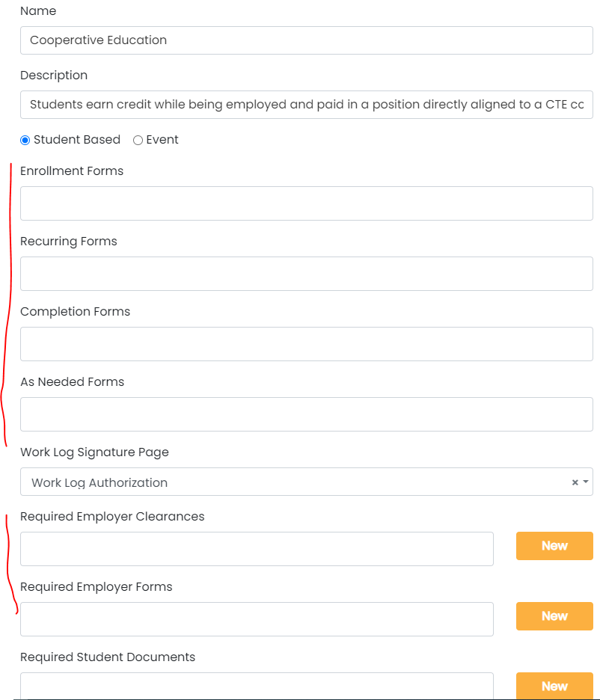600x700 pixels.
Task: Select the Event radio button
Action: (138, 140)
